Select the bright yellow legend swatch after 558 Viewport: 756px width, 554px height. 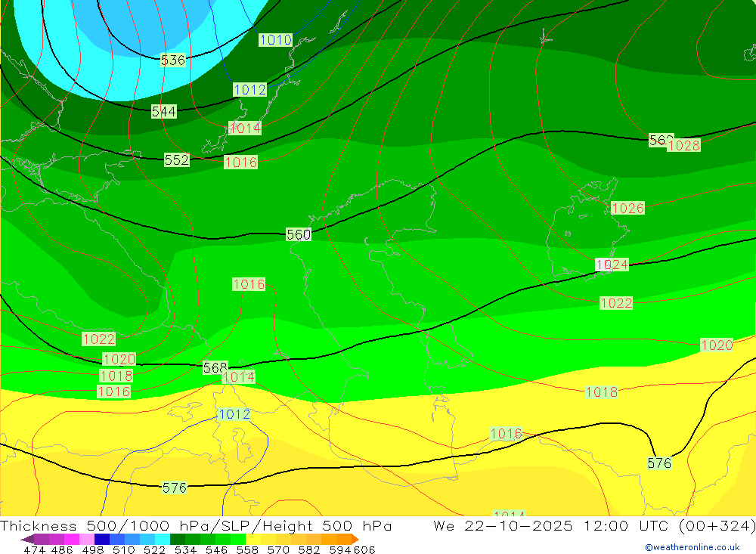point(253,539)
